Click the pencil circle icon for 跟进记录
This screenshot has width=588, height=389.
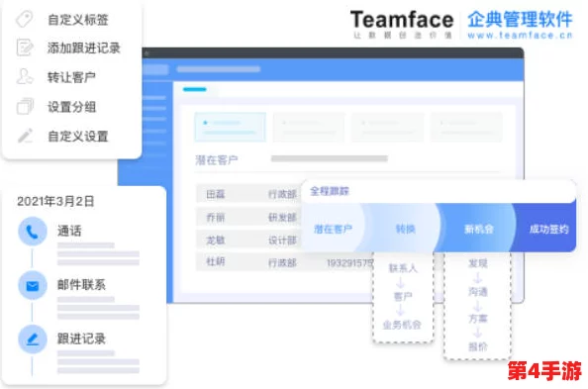click(x=33, y=340)
